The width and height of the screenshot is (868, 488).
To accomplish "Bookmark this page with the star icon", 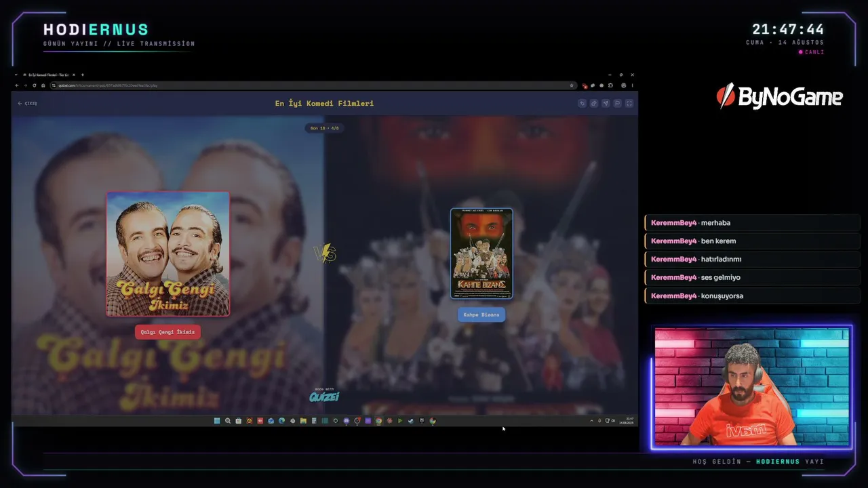I will tap(572, 85).
